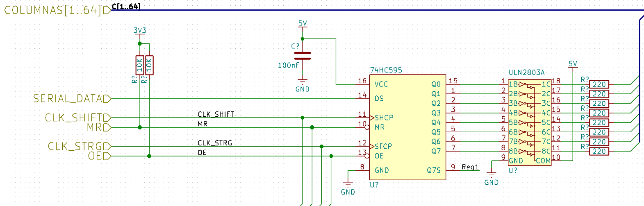Click the 4B input pin of the ULN2803A
Screen dimensions: 644x206
tap(513, 113)
